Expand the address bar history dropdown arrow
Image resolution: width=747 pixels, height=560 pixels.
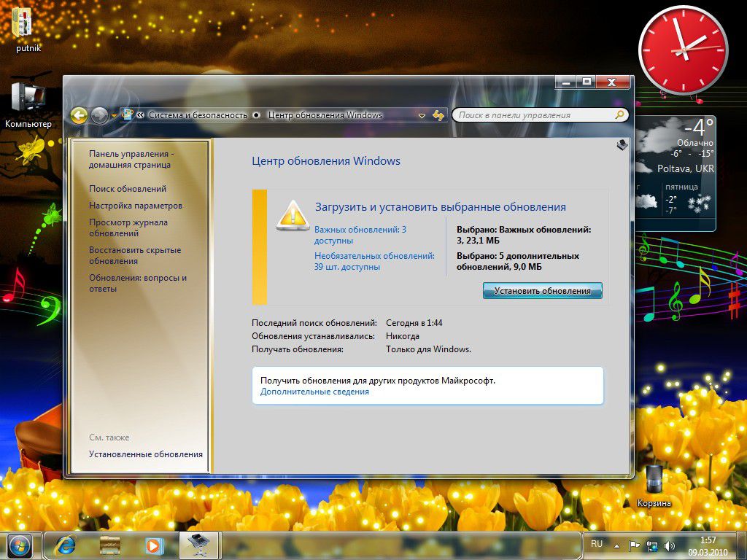click(422, 115)
